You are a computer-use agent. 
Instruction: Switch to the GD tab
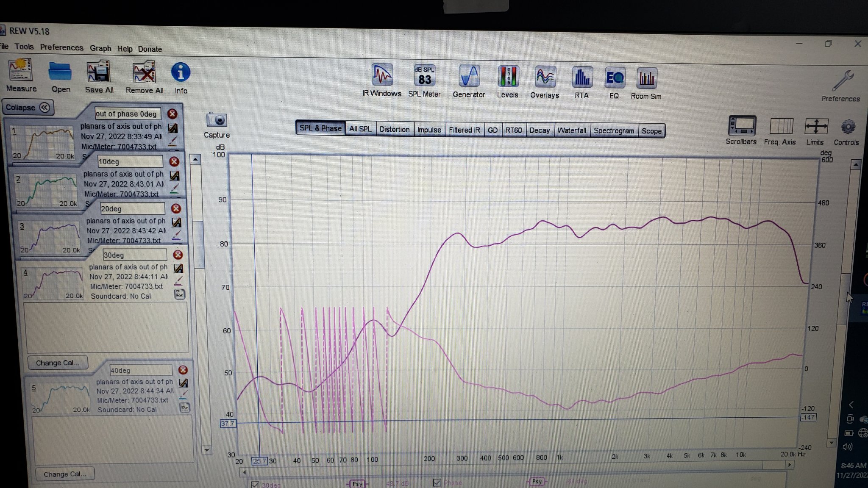coord(492,130)
